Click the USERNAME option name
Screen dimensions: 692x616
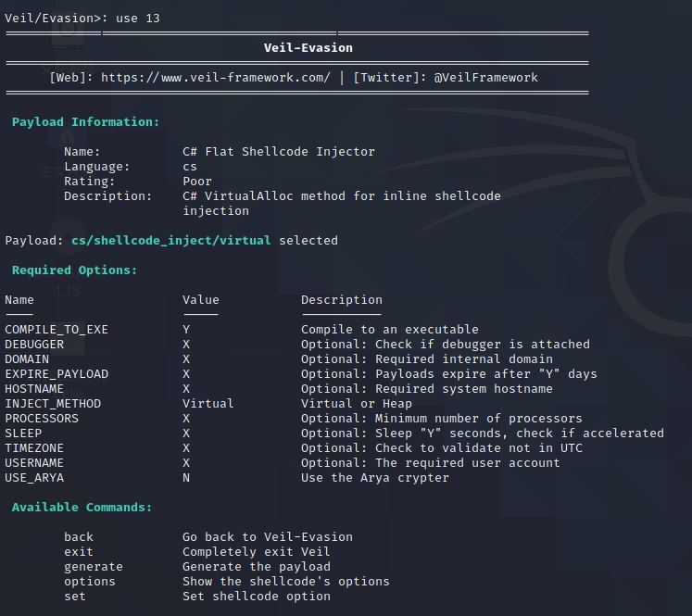click(34, 463)
